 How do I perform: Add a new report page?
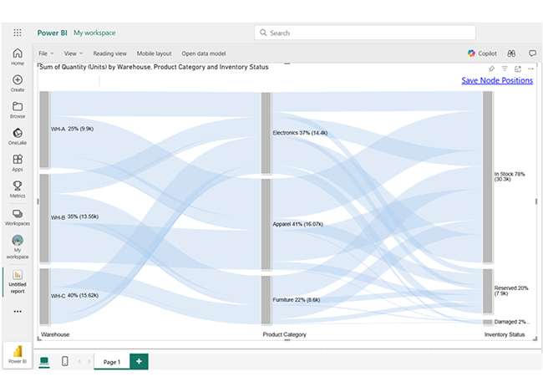pyautogui.click(x=139, y=361)
